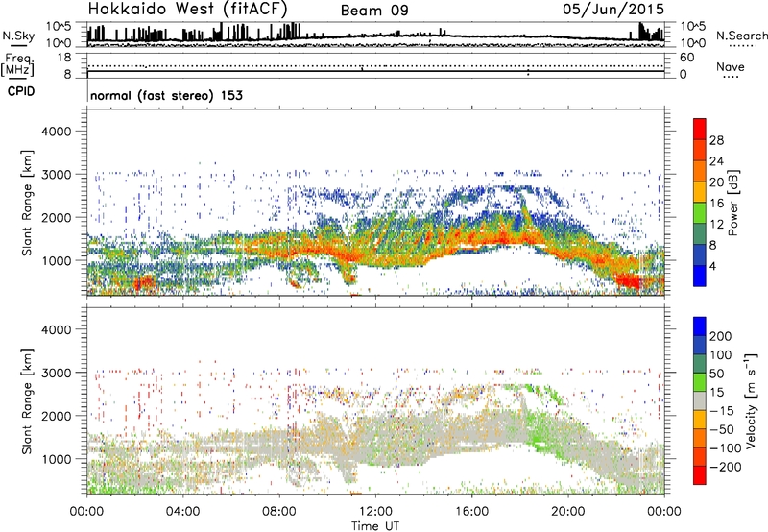The height and width of the screenshot is (532, 768).
Task: Click 'normal (fast stereo) 153' text
Action: (166, 95)
